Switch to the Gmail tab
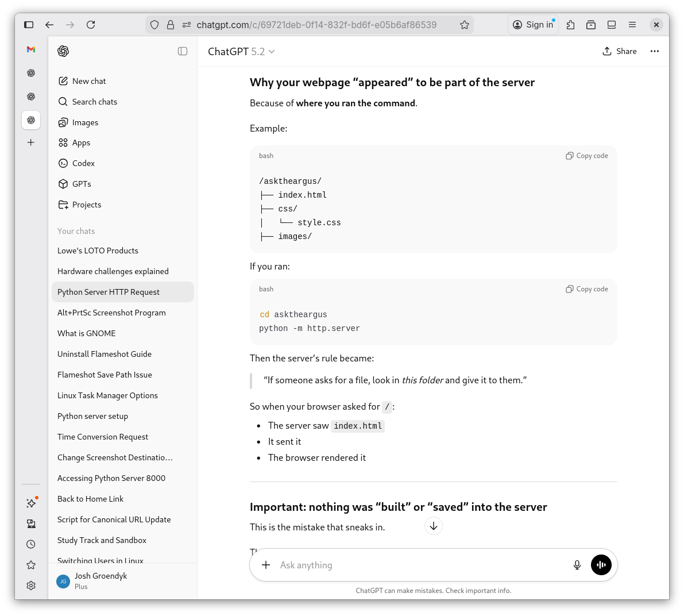The image size is (684, 616). (31, 50)
